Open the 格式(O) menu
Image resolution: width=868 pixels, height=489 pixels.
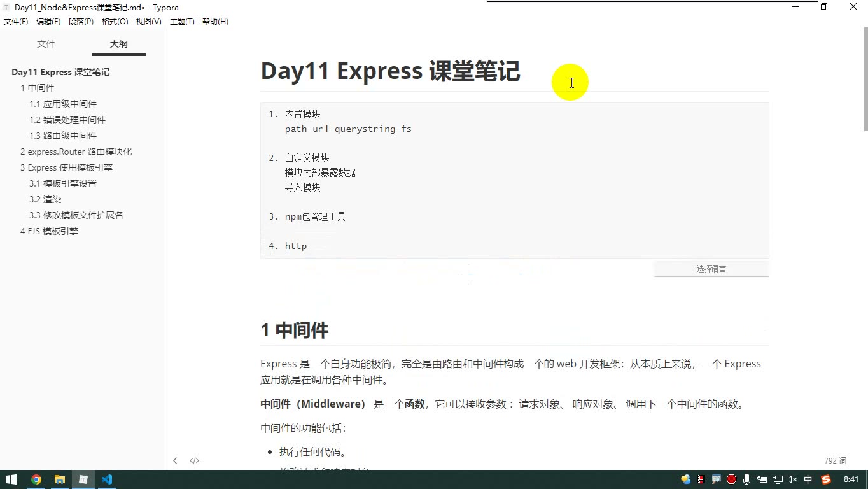(x=115, y=22)
